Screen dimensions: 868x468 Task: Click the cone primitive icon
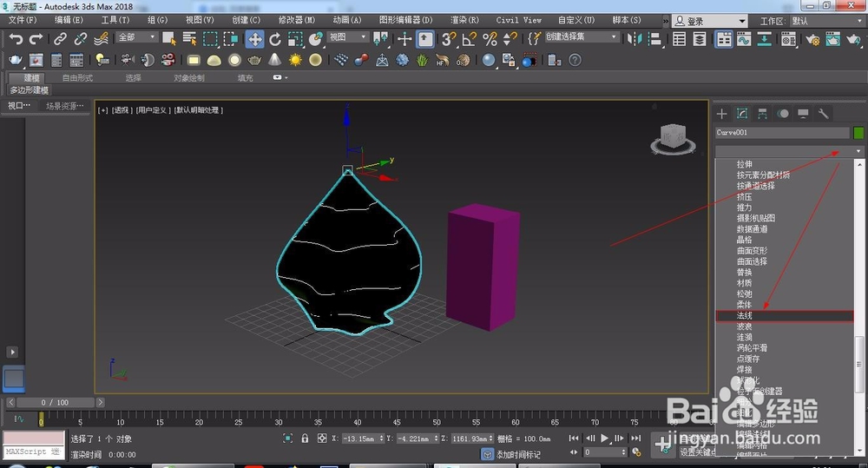tap(274, 60)
